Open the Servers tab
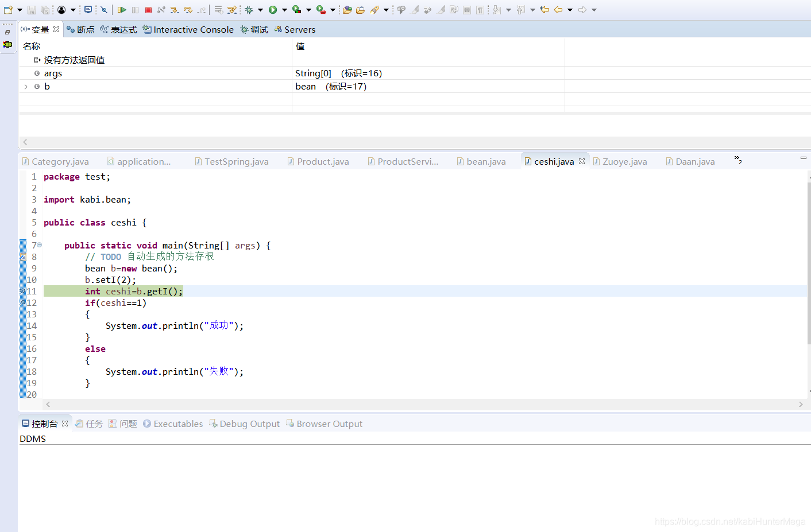Screen dimensions: 811x532 click(295, 29)
